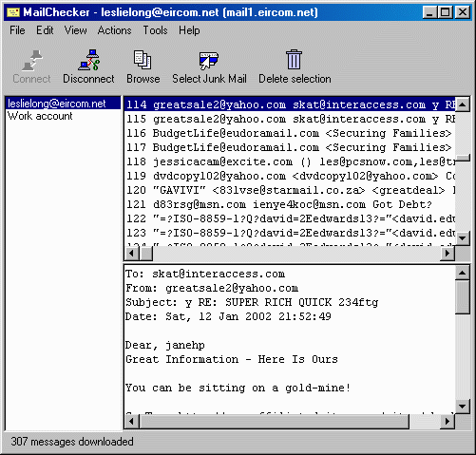Click the Delete selection trash icon
The image size is (476, 455).
[295, 59]
